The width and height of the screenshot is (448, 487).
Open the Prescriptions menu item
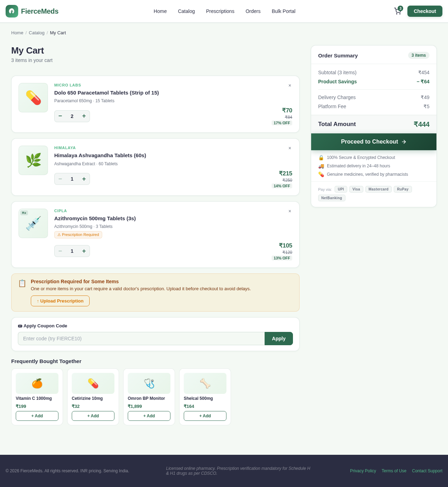coord(220,11)
